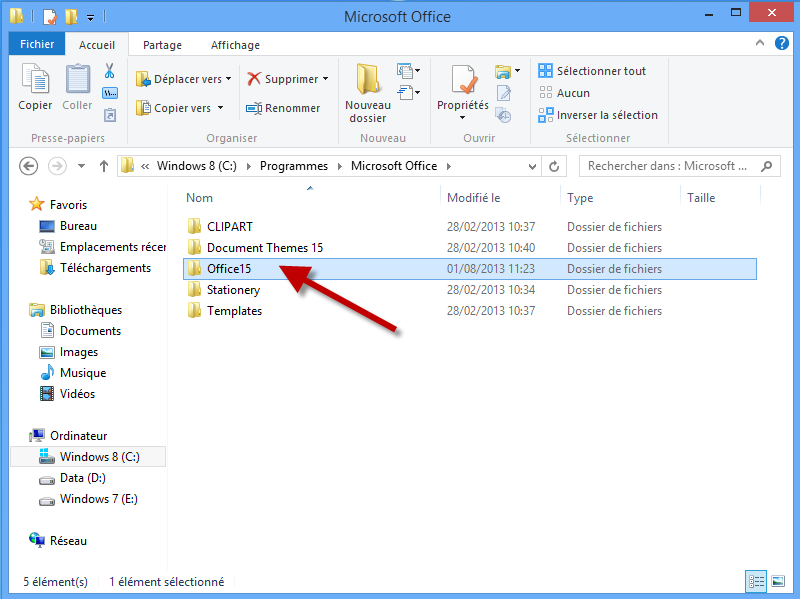800x599 pixels.
Task: Click the search magnifier icon
Action: pyautogui.click(x=766, y=166)
